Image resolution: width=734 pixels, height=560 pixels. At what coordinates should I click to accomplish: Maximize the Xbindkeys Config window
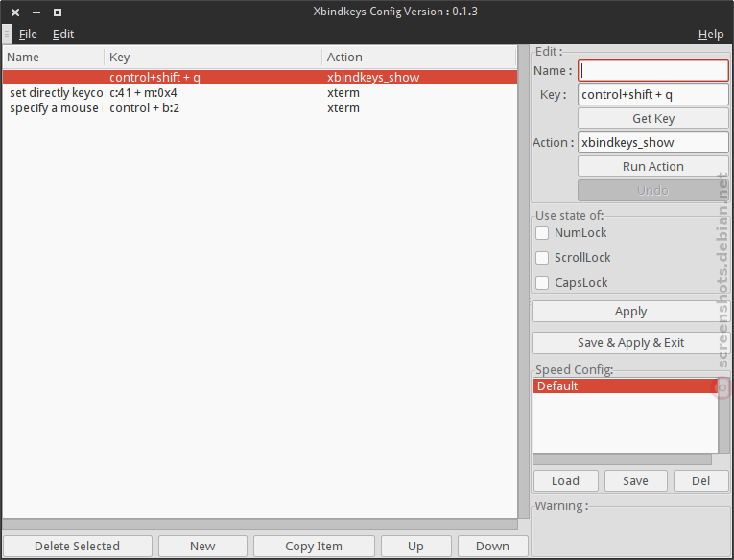(x=58, y=12)
